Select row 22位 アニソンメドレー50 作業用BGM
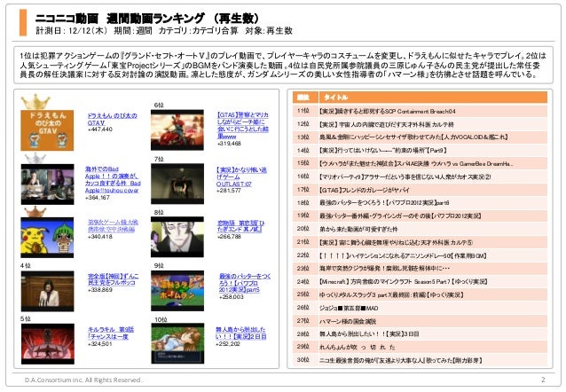The width and height of the screenshot is (566, 392). click(x=420, y=255)
